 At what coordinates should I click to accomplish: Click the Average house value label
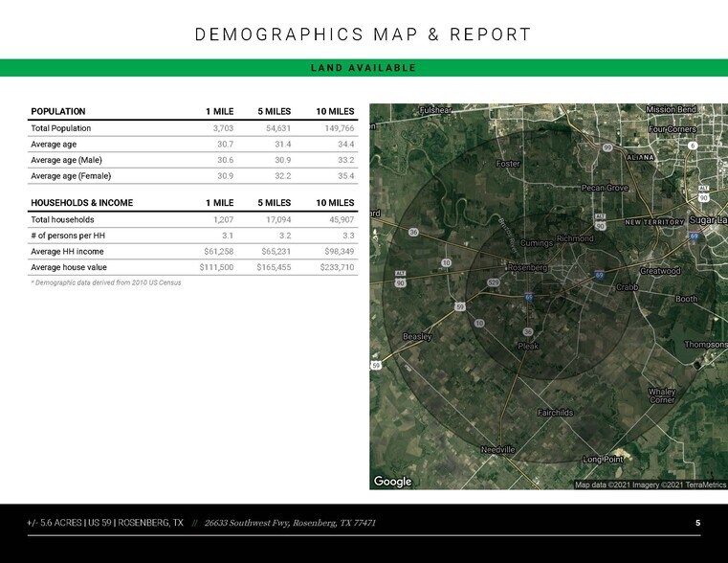click(x=69, y=267)
